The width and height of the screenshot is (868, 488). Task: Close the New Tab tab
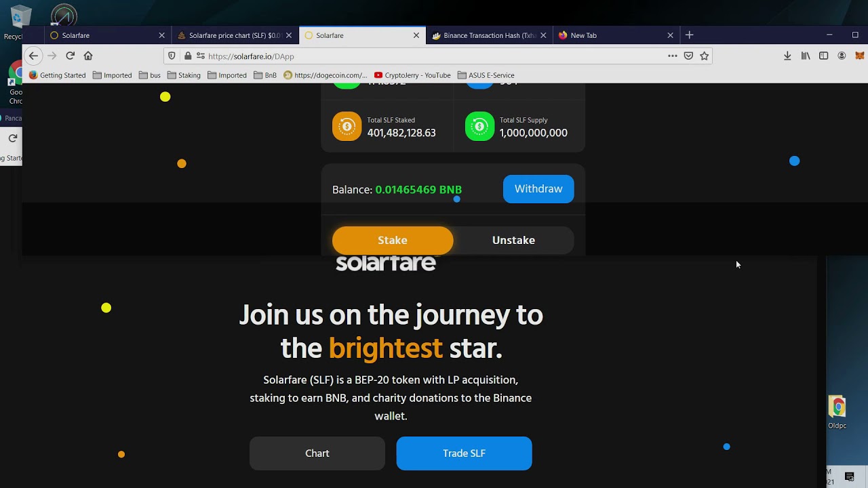pos(671,35)
